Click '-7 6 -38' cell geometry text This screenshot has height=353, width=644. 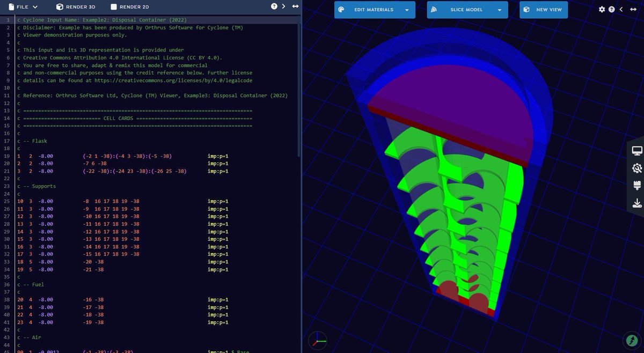(94, 164)
